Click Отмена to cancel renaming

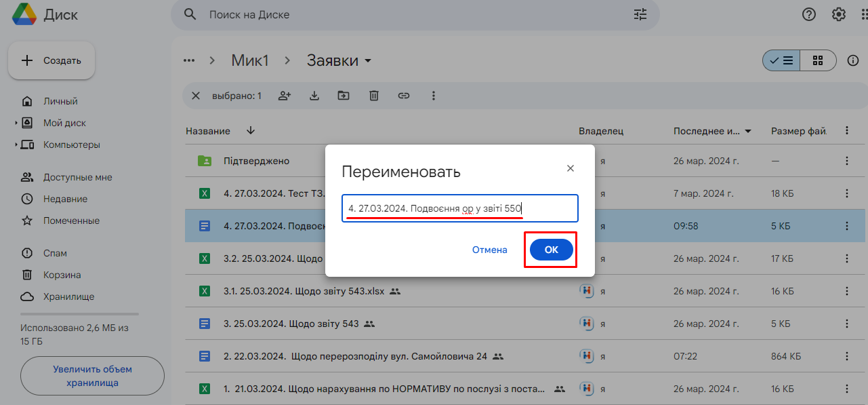point(489,250)
